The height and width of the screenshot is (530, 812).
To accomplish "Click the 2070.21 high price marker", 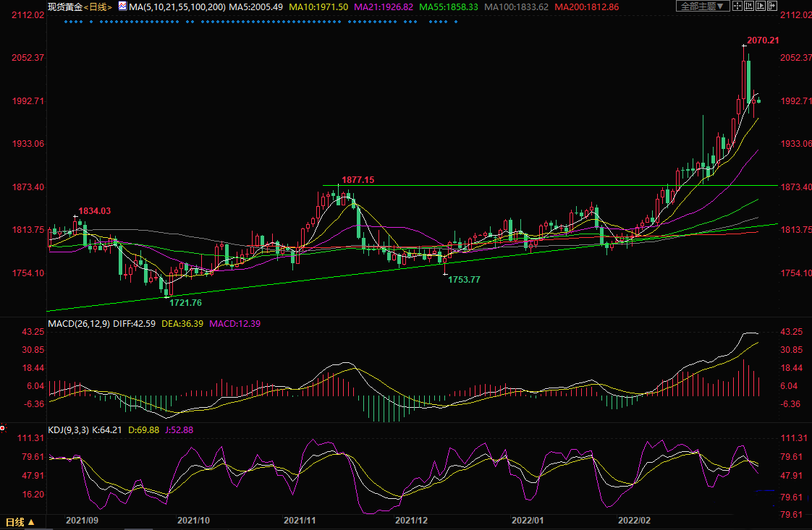I will point(763,40).
